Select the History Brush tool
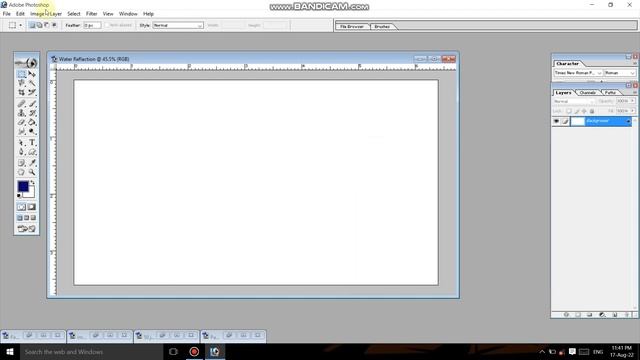Viewport: 640px width, 360px height. (32, 113)
